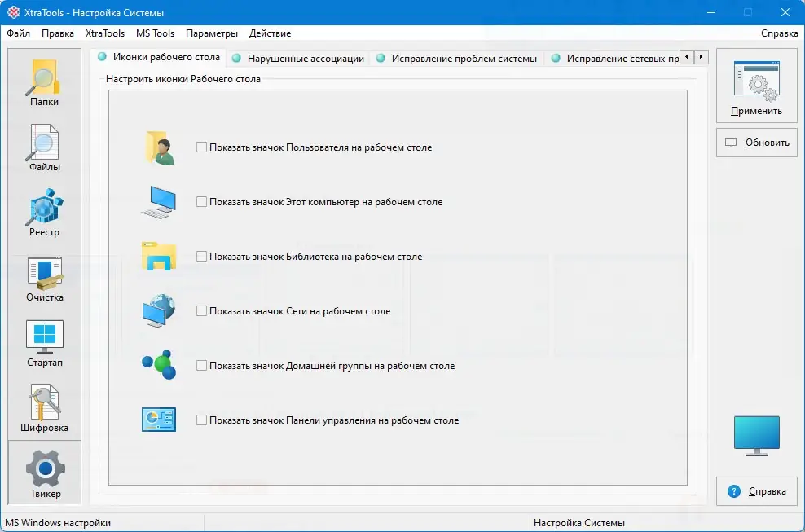Viewport: 805px width, 532px height.
Task: Toggle Показать значок Библиотека checkbox
Action: click(x=201, y=257)
